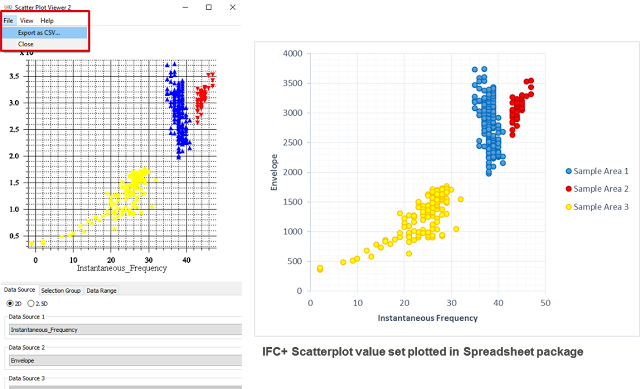The image size is (640, 389).
Task: Close the Scatter Plot Viewer window
Action: [x=233, y=7]
